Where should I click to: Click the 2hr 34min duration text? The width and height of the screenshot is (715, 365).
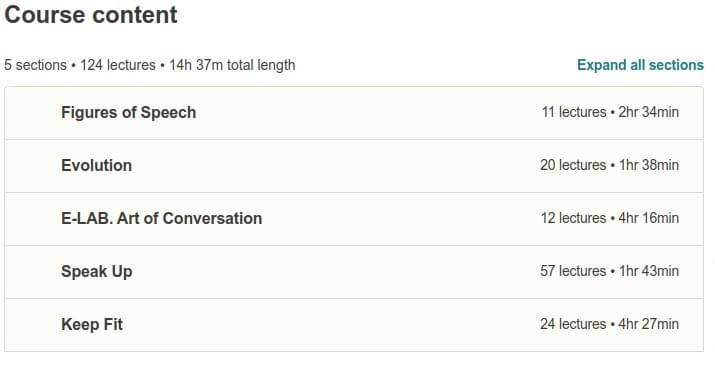[648, 112]
